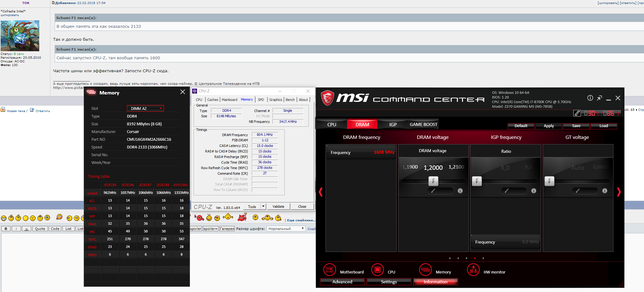Viewport: 644px width, 292px height.
Task: Open the Еще смайлики link
Action: click(301, 220)
